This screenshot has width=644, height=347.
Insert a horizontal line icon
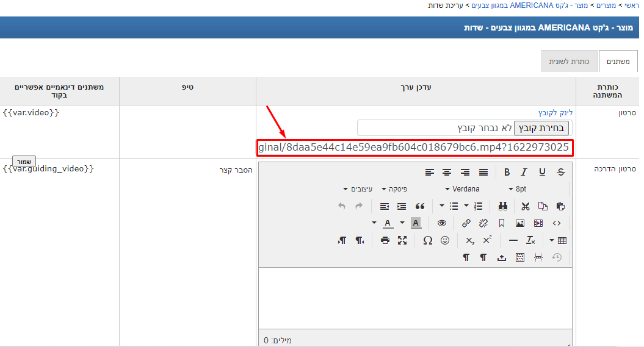(x=513, y=240)
